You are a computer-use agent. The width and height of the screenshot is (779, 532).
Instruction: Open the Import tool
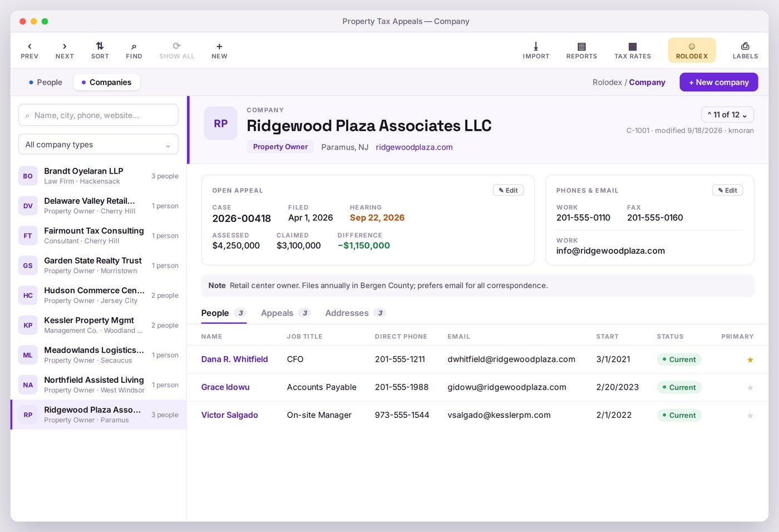[536, 50]
